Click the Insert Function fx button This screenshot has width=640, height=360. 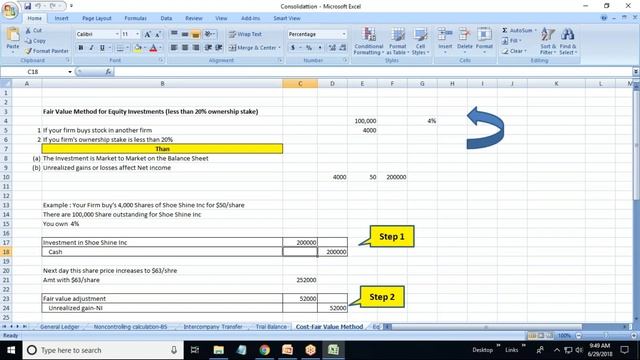click(x=108, y=72)
